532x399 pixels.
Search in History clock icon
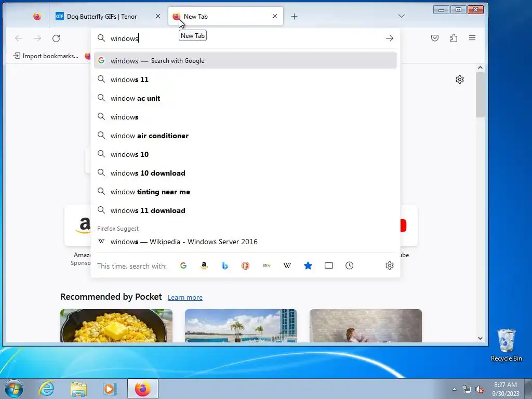pos(350,265)
